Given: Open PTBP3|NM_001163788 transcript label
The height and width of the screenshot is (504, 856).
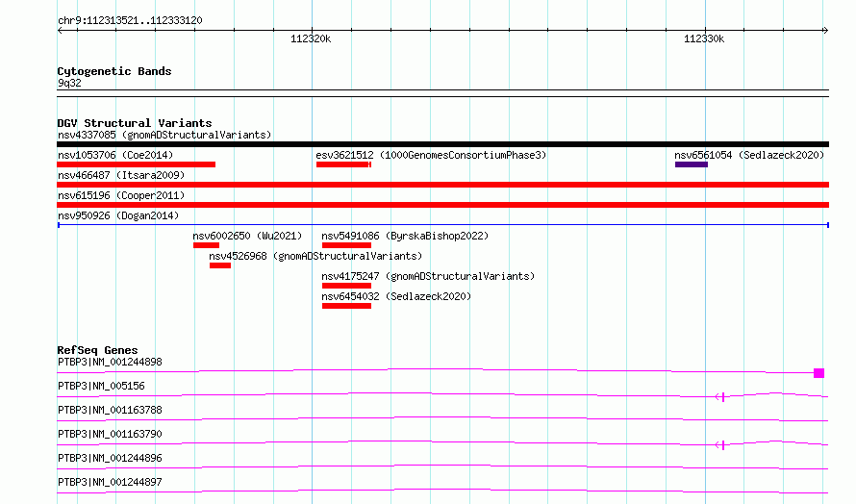Looking at the screenshot, I should click(110, 410).
